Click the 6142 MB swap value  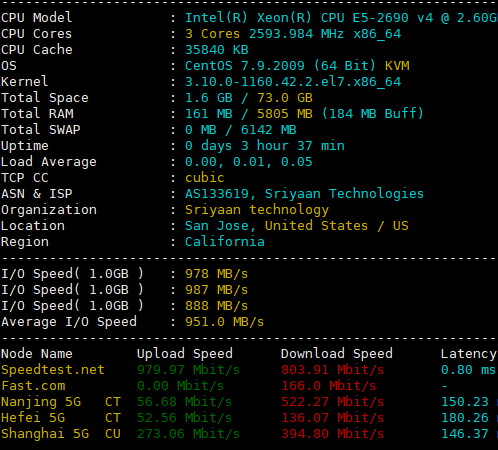click(269, 130)
